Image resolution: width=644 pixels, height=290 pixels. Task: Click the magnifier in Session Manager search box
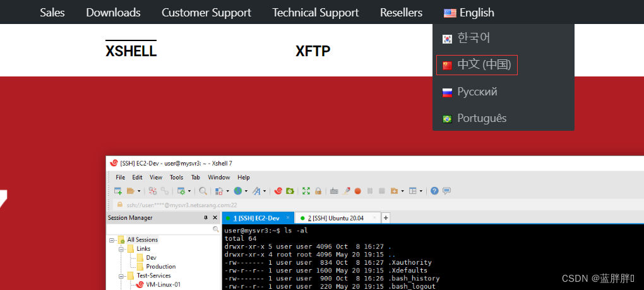[216, 229]
